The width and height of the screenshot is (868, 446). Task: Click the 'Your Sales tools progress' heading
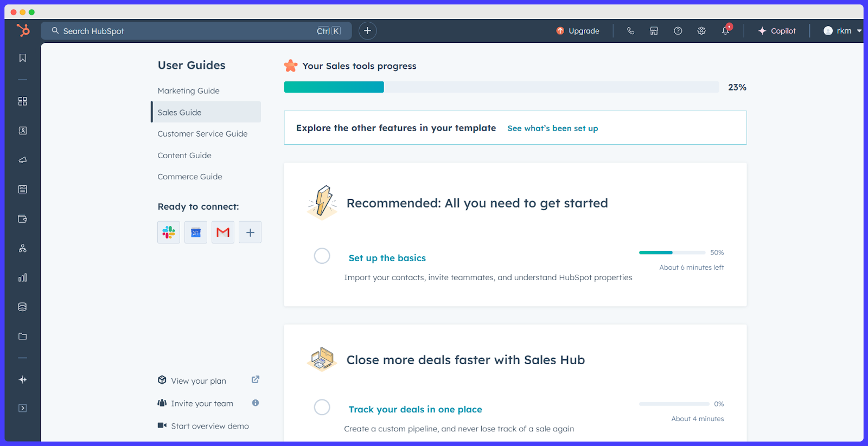point(360,66)
